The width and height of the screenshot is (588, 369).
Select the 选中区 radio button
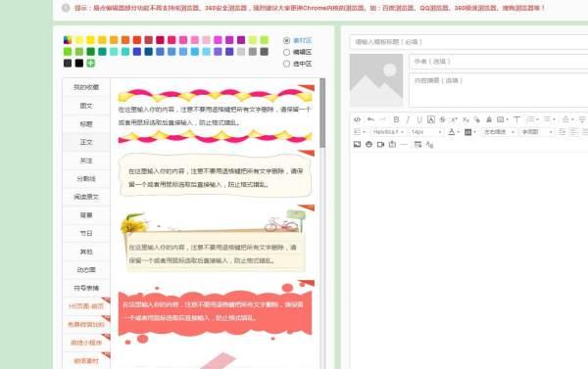(x=286, y=64)
